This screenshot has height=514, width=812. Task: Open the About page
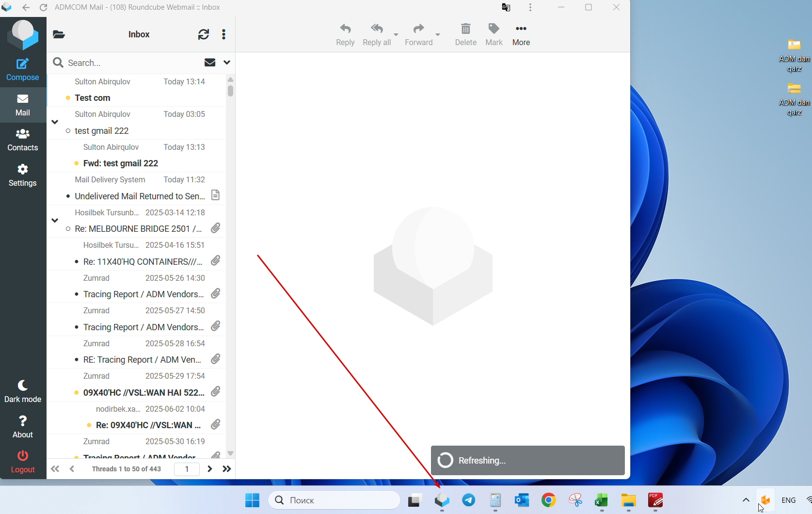(23, 427)
